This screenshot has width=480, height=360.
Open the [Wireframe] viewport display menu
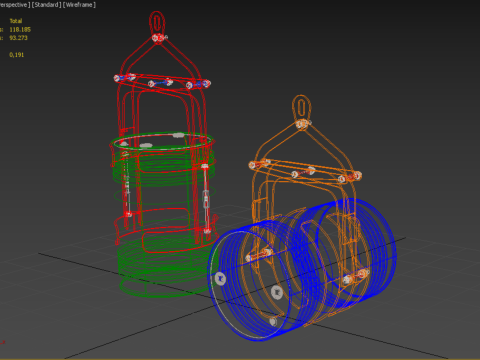(x=79, y=5)
